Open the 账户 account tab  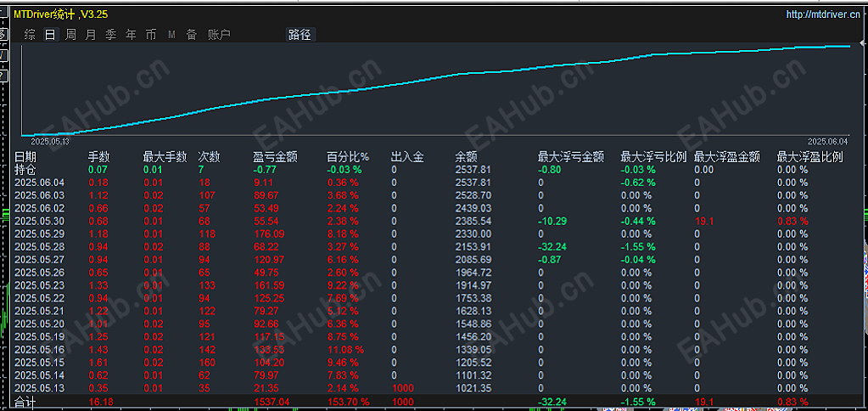tap(219, 35)
